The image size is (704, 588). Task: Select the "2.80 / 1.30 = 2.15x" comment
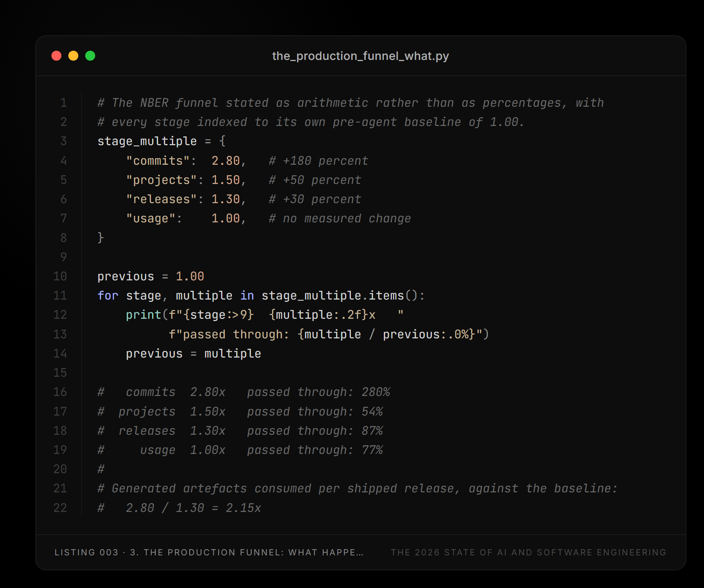tap(193, 508)
